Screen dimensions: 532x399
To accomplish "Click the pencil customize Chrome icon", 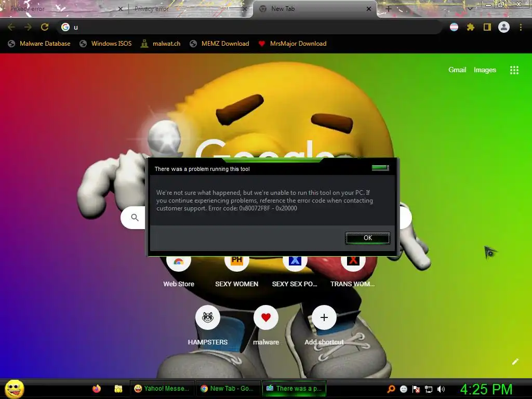I will pyautogui.click(x=515, y=362).
